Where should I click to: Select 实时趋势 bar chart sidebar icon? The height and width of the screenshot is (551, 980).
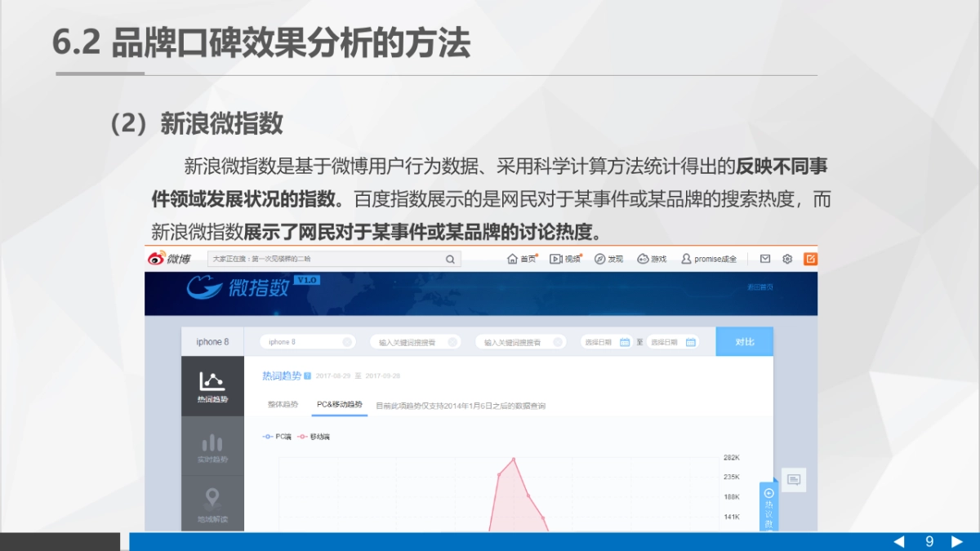pyautogui.click(x=211, y=447)
